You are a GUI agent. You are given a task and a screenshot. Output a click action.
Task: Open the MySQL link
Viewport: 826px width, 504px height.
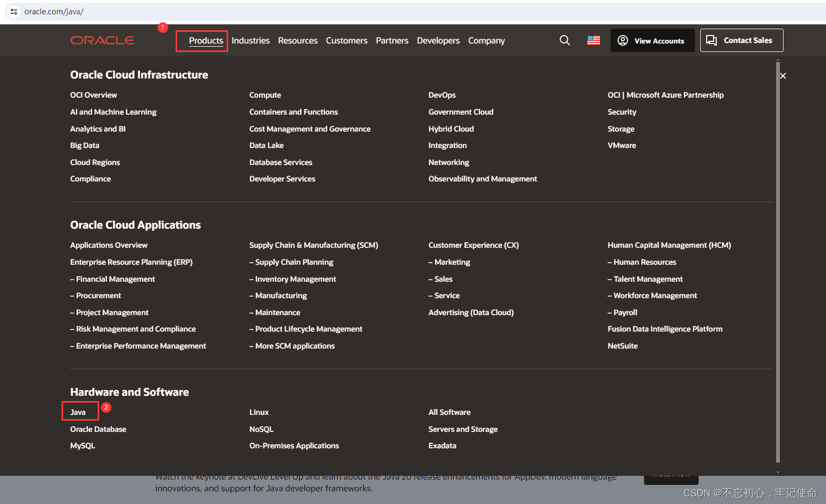tap(83, 446)
